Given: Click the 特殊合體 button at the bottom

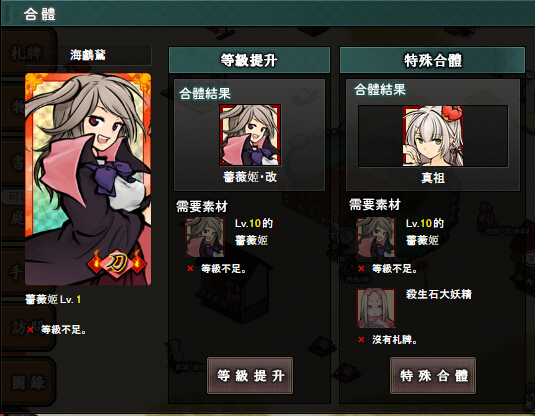Looking at the screenshot, I should pos(433,375).
